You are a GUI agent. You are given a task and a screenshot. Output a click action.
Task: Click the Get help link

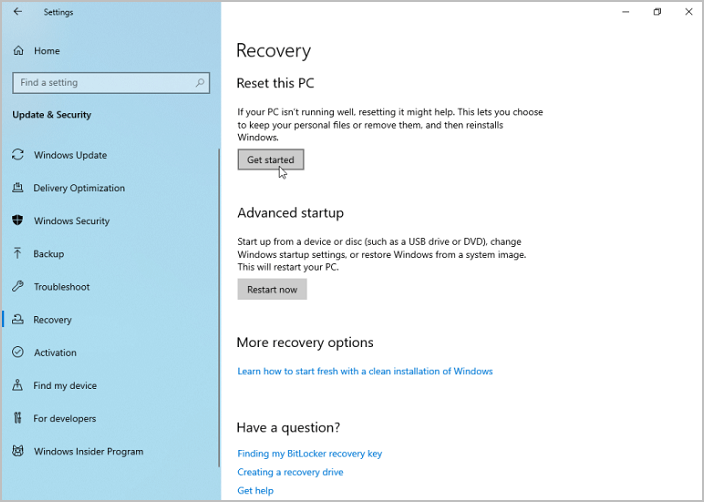point(255,491)
